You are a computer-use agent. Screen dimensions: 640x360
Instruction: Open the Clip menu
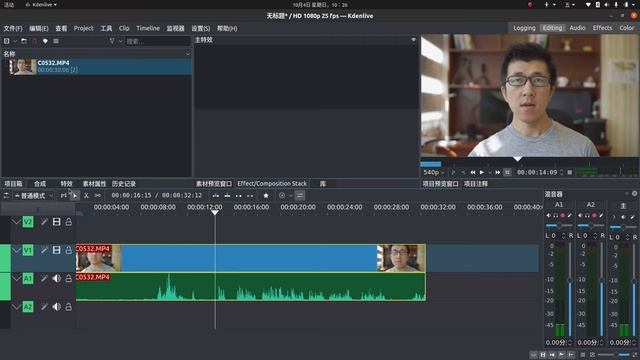[124, 29]
